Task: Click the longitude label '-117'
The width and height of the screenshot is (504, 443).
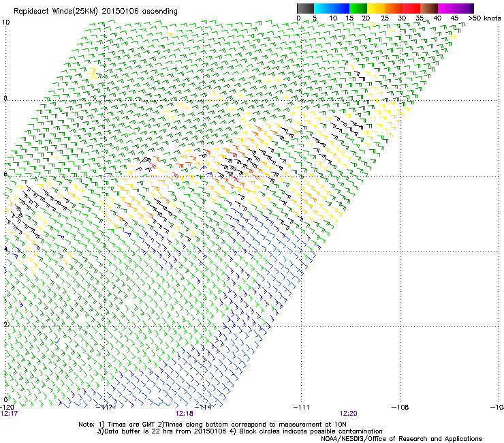Action: pos(104,407)
